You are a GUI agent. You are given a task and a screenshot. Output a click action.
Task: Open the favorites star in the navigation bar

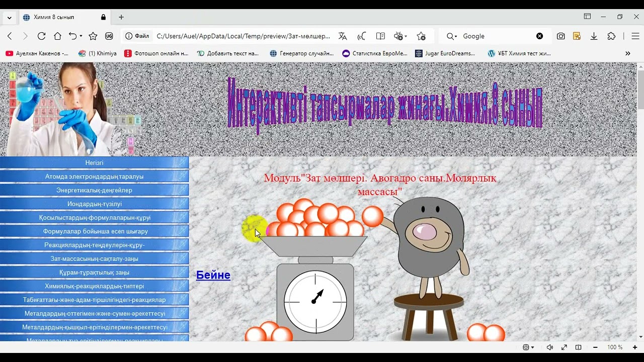[93, 36]
